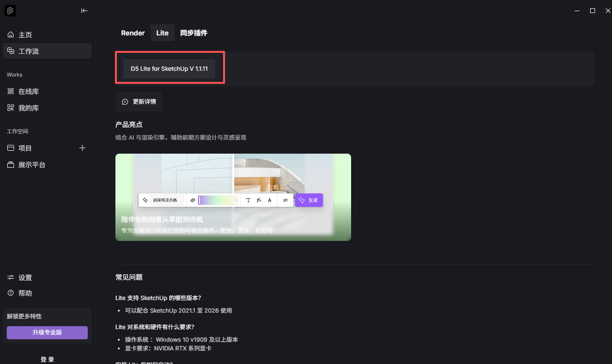Image resolution: width=612 pixels, height=364 pixels.
Task: Click D5 Lite for SketchUp V 1.1.11 button
Action: 169,69
